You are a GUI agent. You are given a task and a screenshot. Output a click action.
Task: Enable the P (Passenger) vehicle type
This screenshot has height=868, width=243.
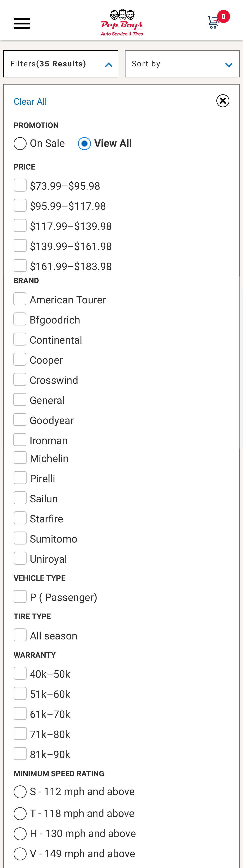[x=20, y=597]
